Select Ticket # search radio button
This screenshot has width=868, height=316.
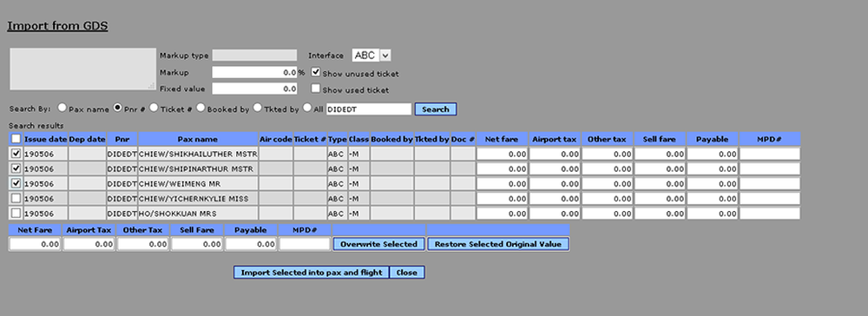pyautogui.click(x=154, y=108)
